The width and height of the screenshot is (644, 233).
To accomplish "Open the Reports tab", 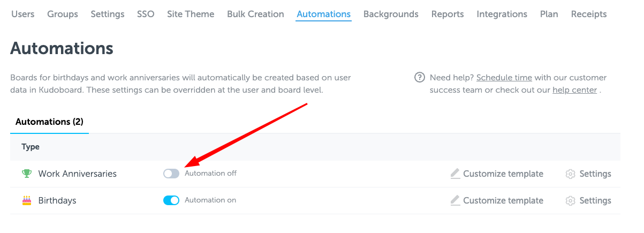I will click(448, 14).
